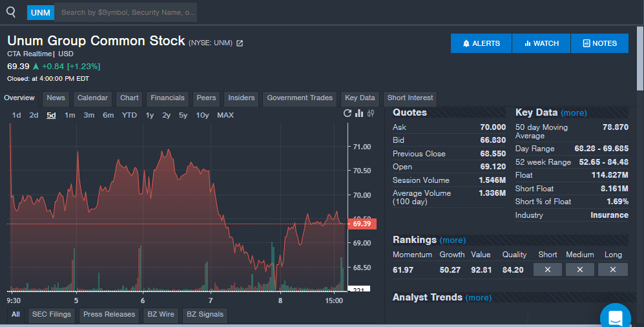The width and height of the screenshot is (644, 327).
Task: Click the Quality score 84.20
Action: pos(513,270)
